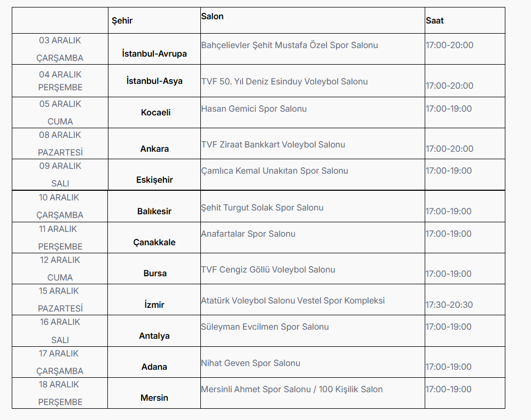Click the Kocaeli city cell
Screen dimensions: 531x420
coord(154,113)
